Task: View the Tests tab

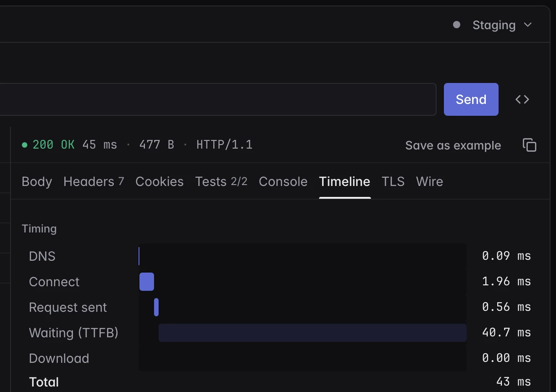Action: click(x=221, y=181)
